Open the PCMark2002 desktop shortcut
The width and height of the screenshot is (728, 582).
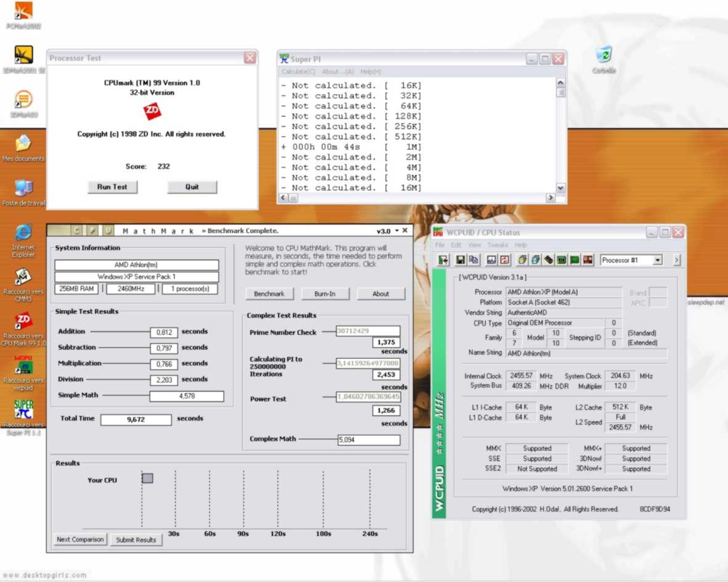(x=23, y=16)
